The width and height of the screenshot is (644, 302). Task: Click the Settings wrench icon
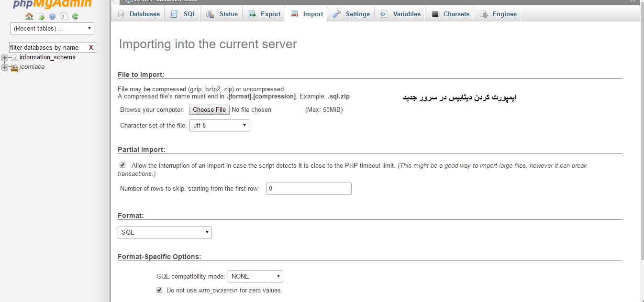point(337,14)
